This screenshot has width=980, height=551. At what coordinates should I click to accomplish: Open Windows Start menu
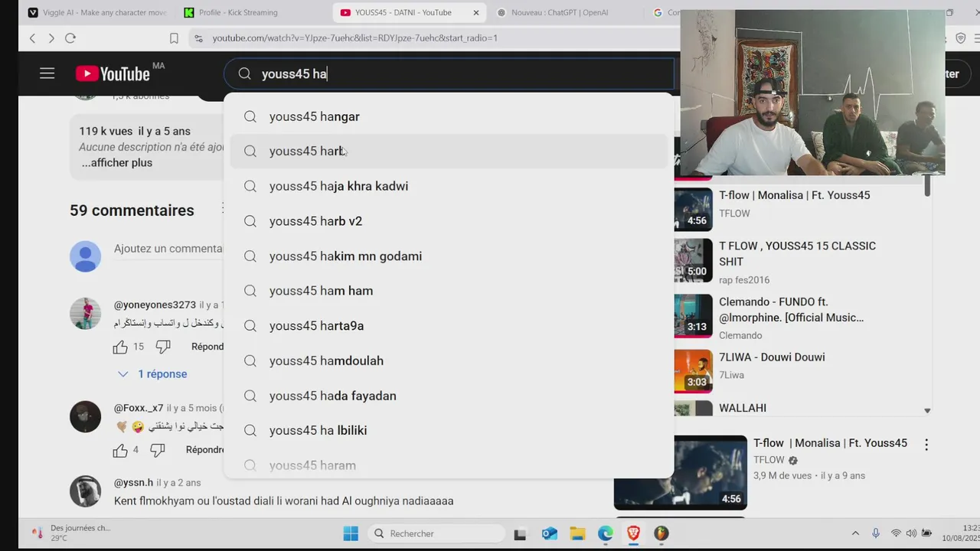(x=351, y=533)
